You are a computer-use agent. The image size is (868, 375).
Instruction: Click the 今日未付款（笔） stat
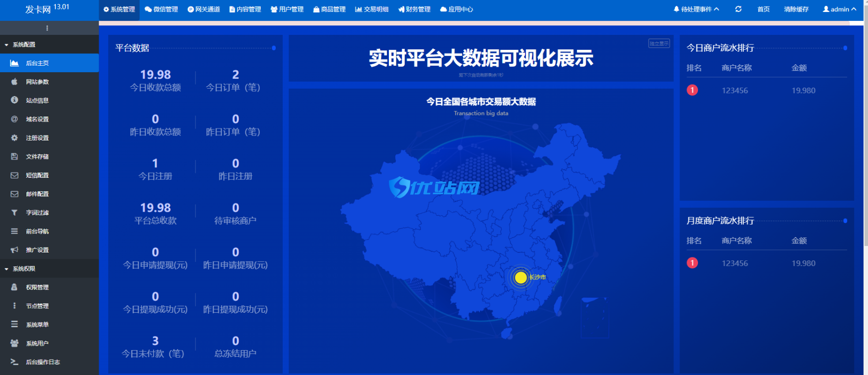154,347
